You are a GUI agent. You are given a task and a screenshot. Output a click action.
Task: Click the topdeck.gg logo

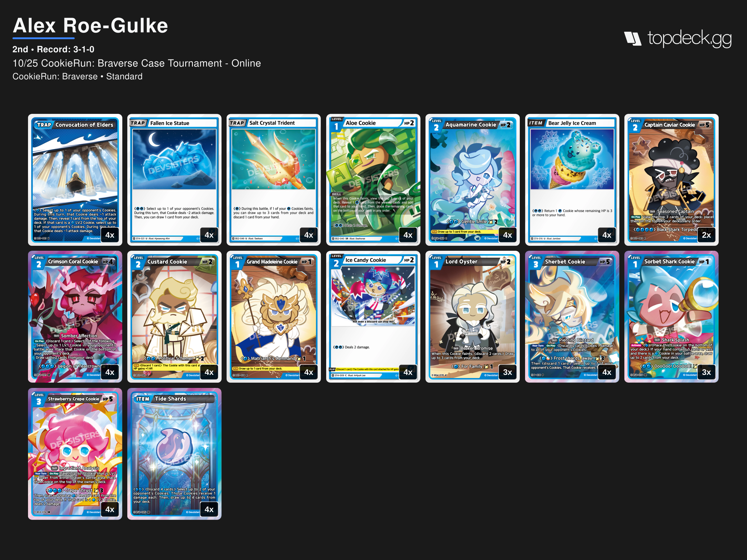pyautogui.click(x=677, y=38)
